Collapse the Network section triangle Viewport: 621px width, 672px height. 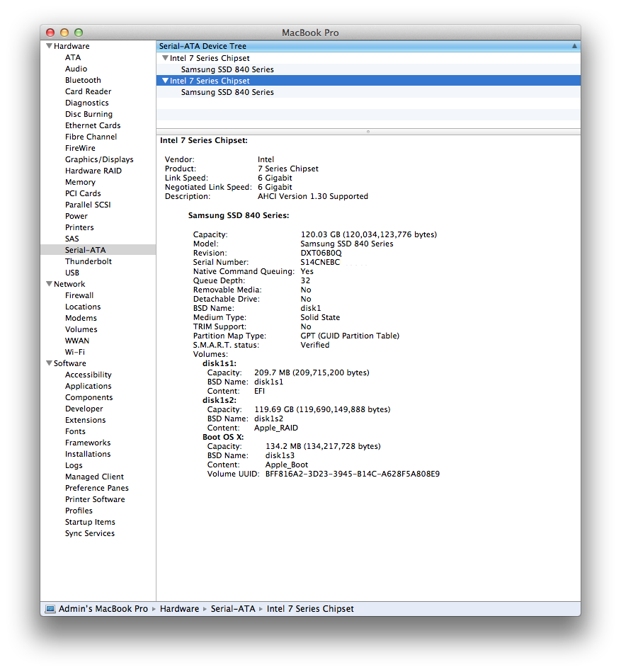point(50,284)
